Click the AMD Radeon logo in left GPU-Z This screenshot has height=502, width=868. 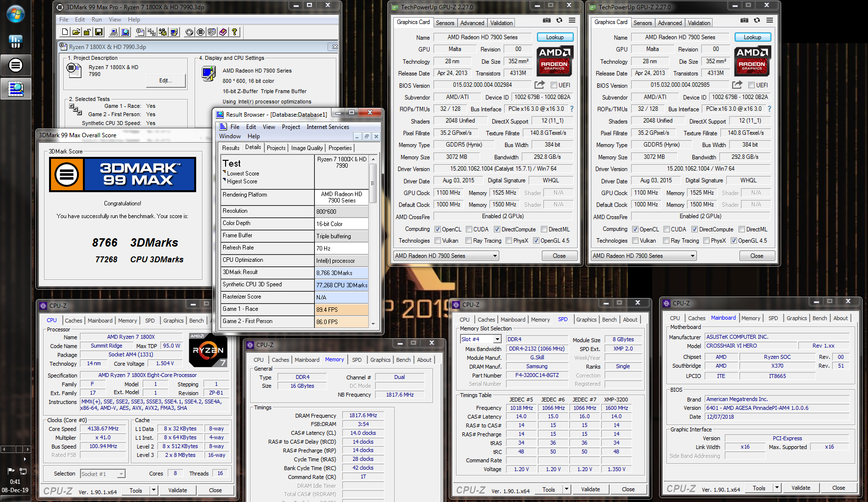555,61
